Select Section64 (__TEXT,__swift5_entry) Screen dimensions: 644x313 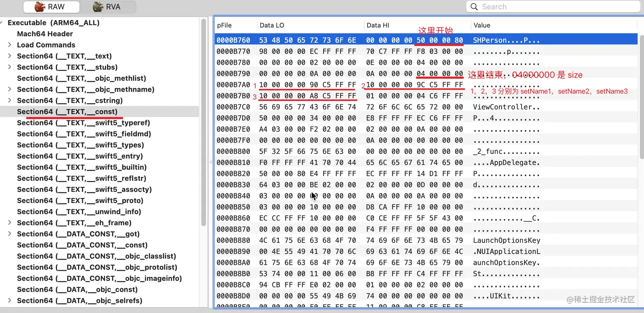[x=80, y=156]
